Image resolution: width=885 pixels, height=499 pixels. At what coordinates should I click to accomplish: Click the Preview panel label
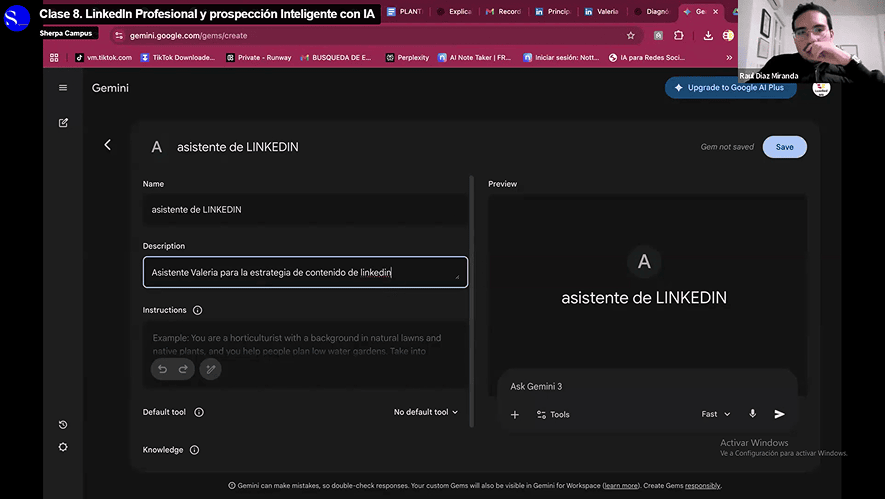click(502, 184)
